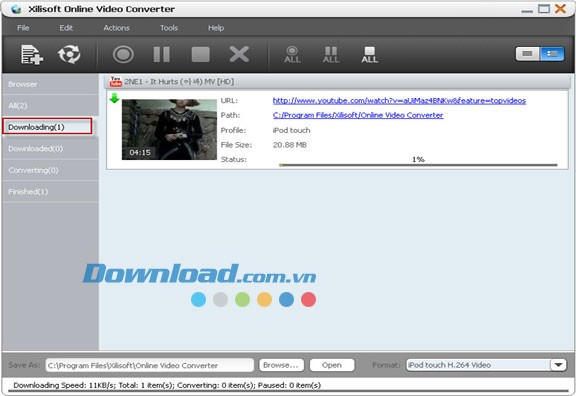Click the iPod touch profile value

tap(291, 130)
